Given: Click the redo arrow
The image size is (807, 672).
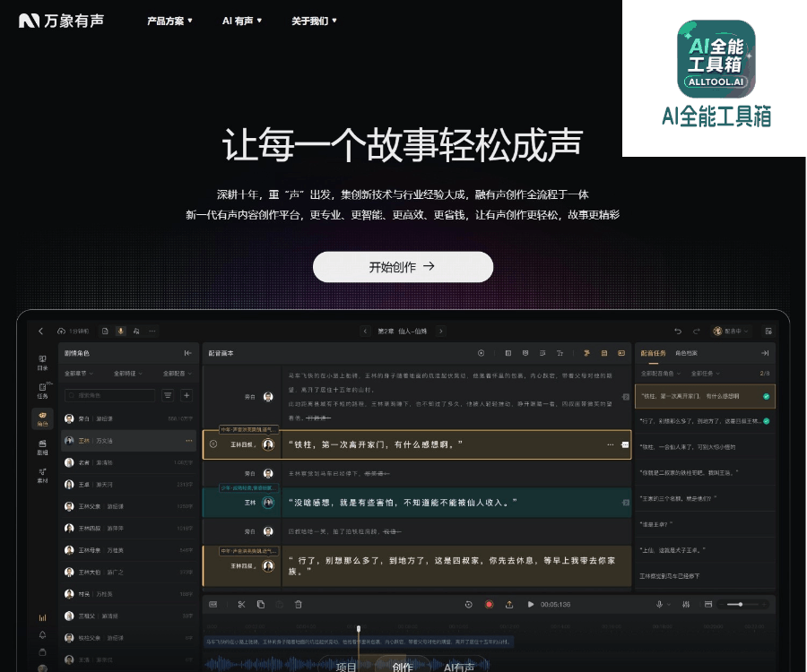Looking at the screenshot, I should (697, 332).
